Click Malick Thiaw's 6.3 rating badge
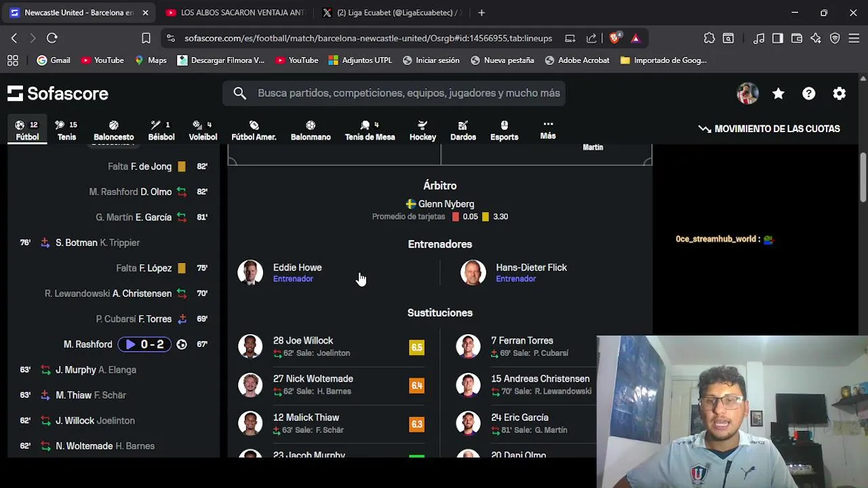 point(416,424)
